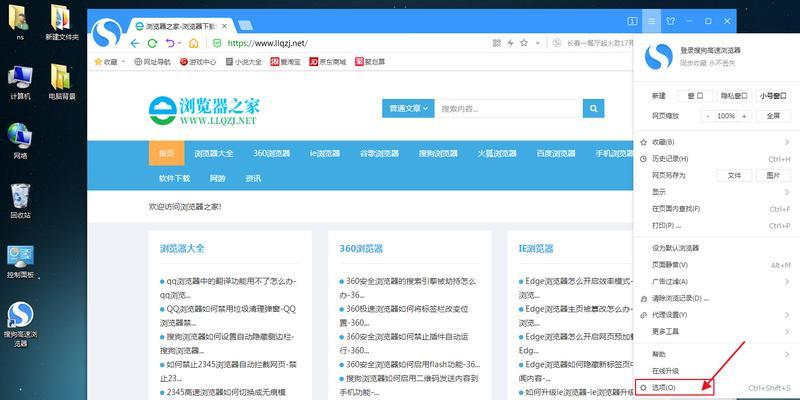This screenshot has width=800, height=400.
Task: Select the 软件下载 navigation item
Action: click(174, 178)
